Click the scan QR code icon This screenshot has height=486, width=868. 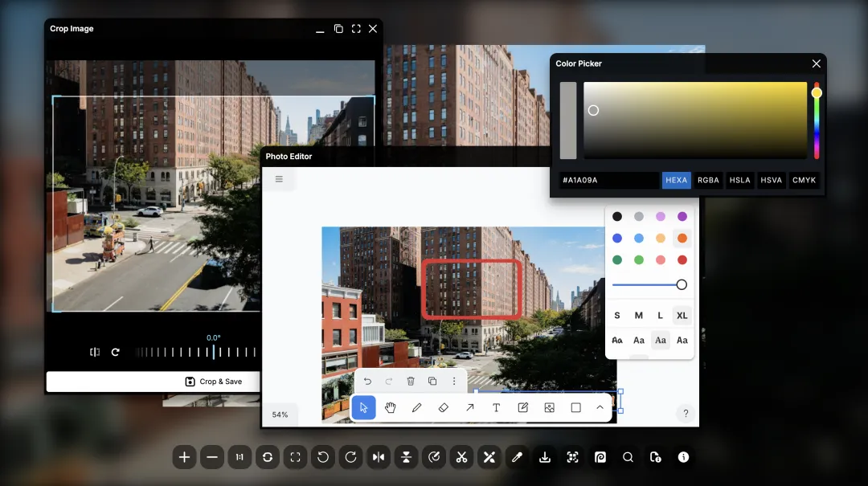[x=572, y=457]
